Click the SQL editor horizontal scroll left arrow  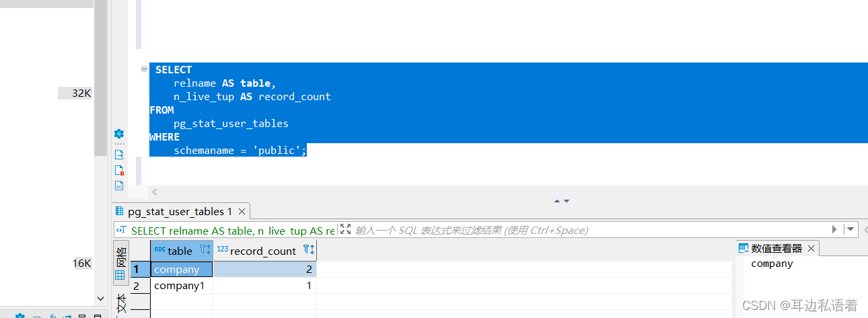click(x=154, y=192)
